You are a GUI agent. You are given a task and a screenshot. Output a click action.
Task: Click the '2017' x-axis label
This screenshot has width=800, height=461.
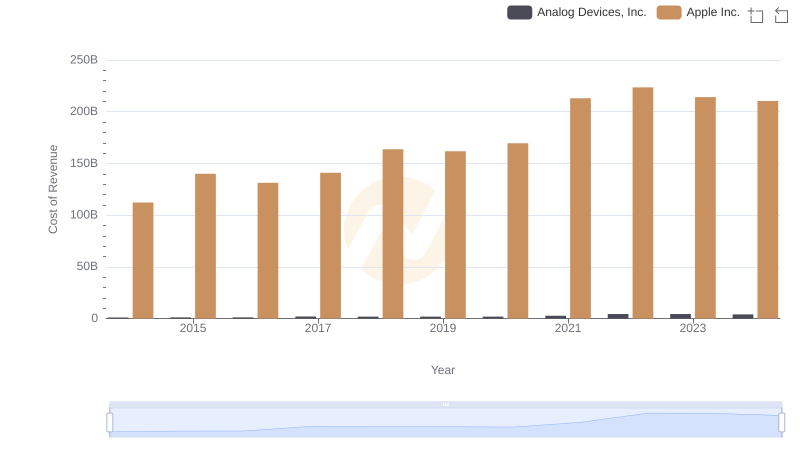(318, 328)
